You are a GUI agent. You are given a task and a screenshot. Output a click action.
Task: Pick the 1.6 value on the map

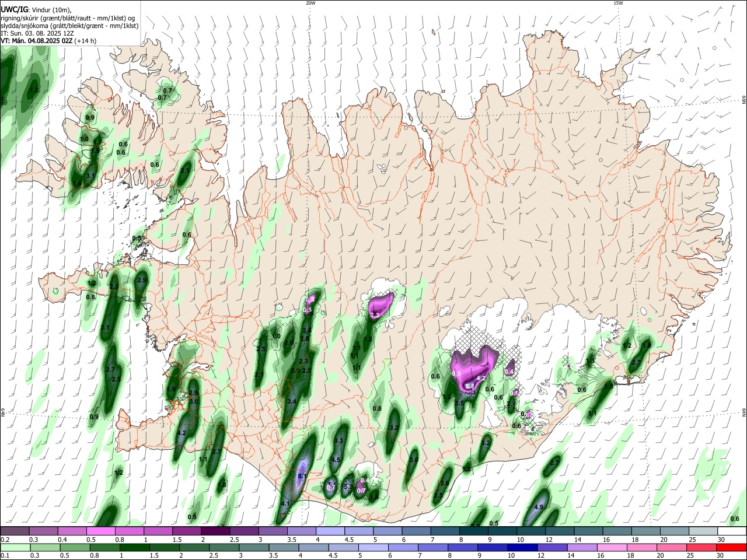(x=77, y=183)
